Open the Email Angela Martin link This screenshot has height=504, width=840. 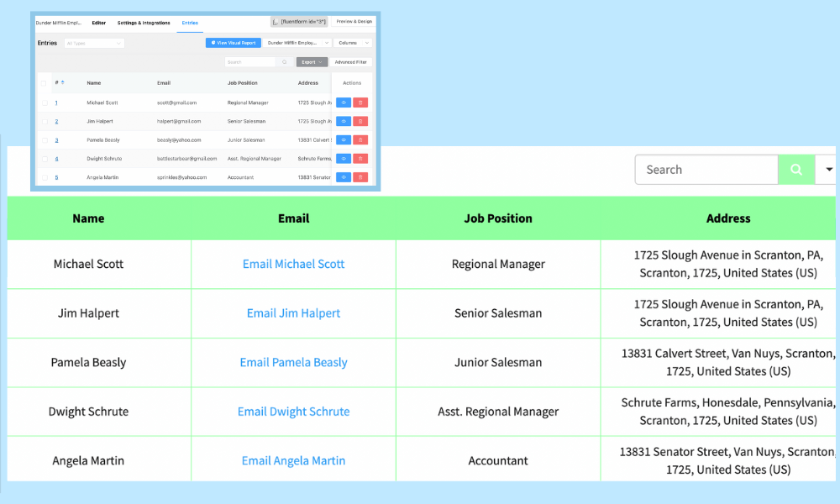(x=293, y=460)
